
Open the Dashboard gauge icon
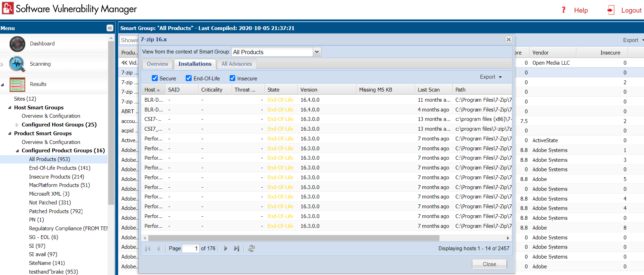[17, 44]
